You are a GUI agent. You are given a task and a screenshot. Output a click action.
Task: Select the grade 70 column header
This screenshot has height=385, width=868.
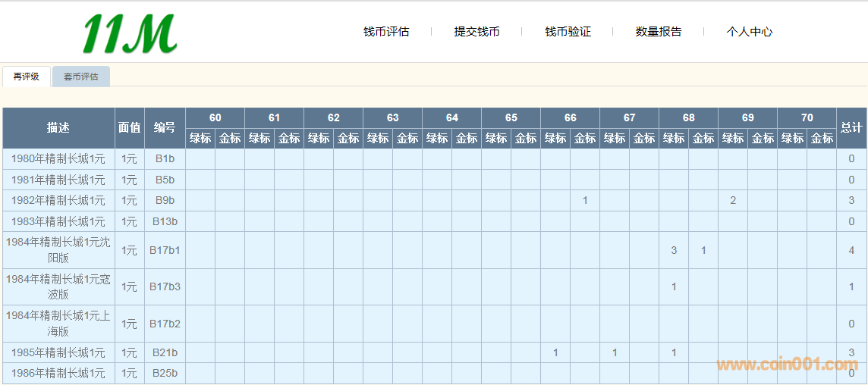point(807,117)
